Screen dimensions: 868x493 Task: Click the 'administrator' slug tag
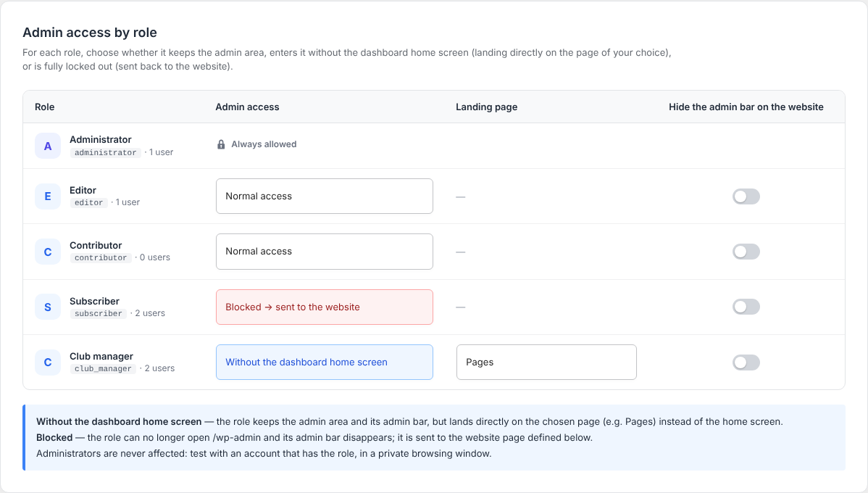pyautogui.click(x=105, y=152)
